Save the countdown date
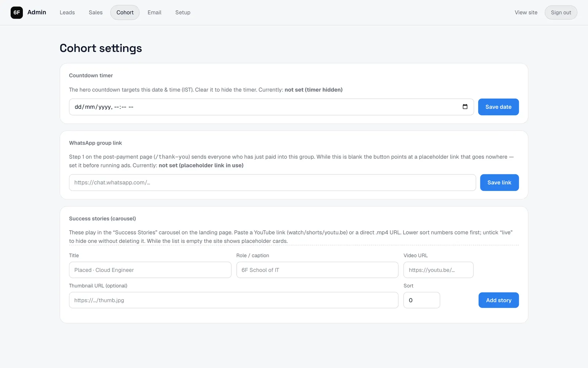 pyautogui.click(x=498, y=107)
